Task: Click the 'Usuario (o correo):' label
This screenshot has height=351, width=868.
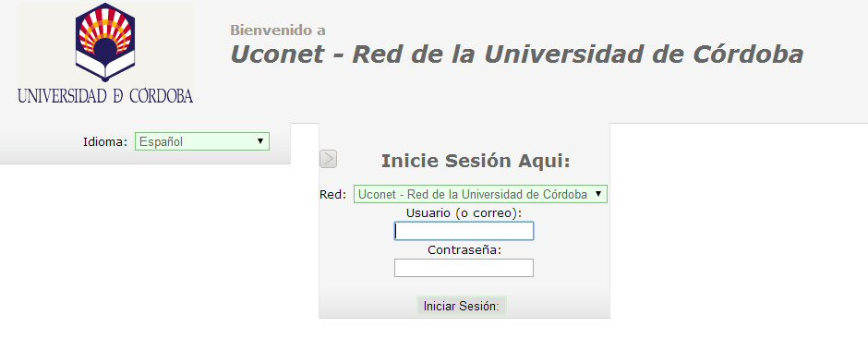Action: coord(464,212)
